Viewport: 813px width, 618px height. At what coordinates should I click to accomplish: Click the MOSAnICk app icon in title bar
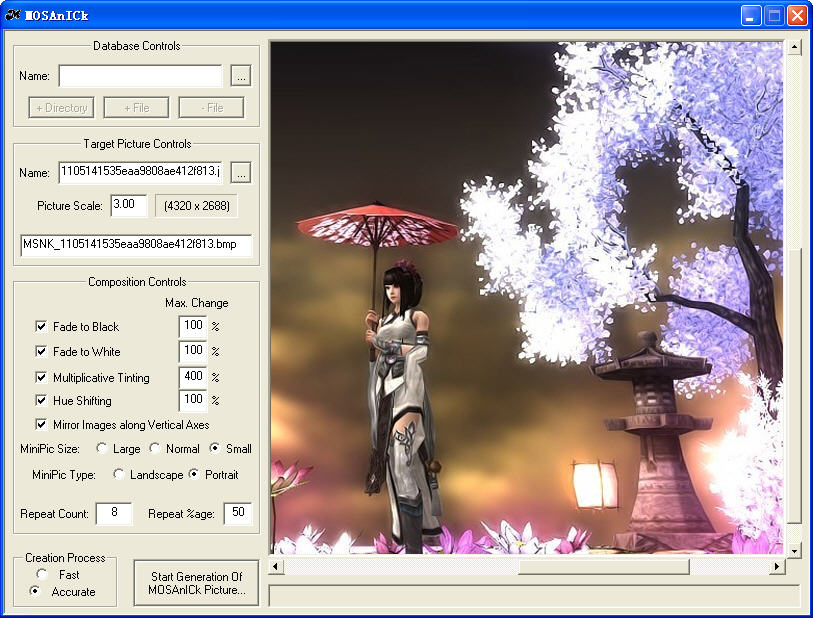(x=12, y=15)
